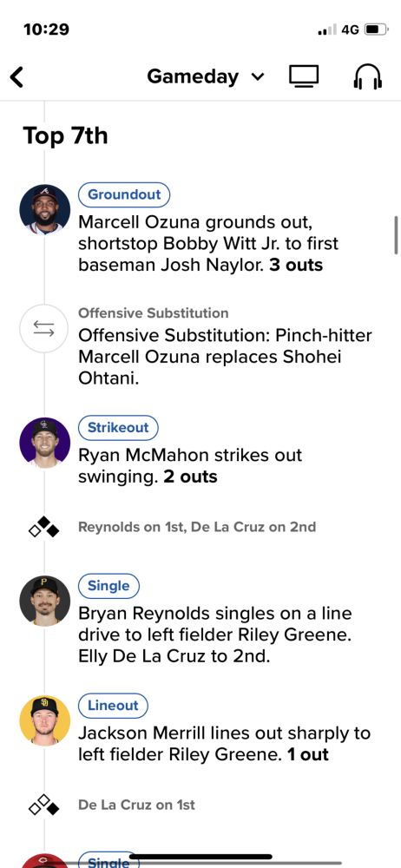This screenshot has width=401, height=868.
Task: Tap base diamonds icon for De La Cruz on 1st
Action: coord(43,805)
